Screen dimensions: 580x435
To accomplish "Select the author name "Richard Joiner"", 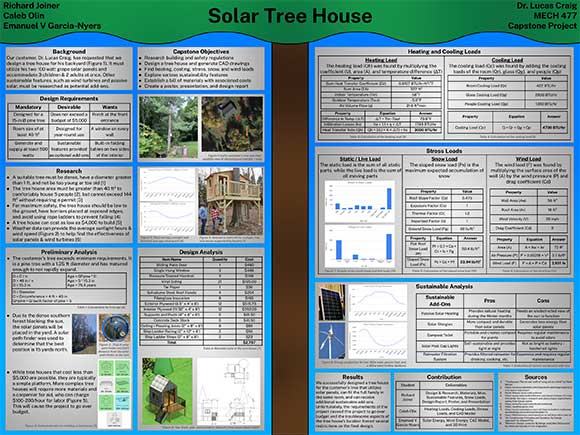I will pyautogui.click(x=31, y=6).
